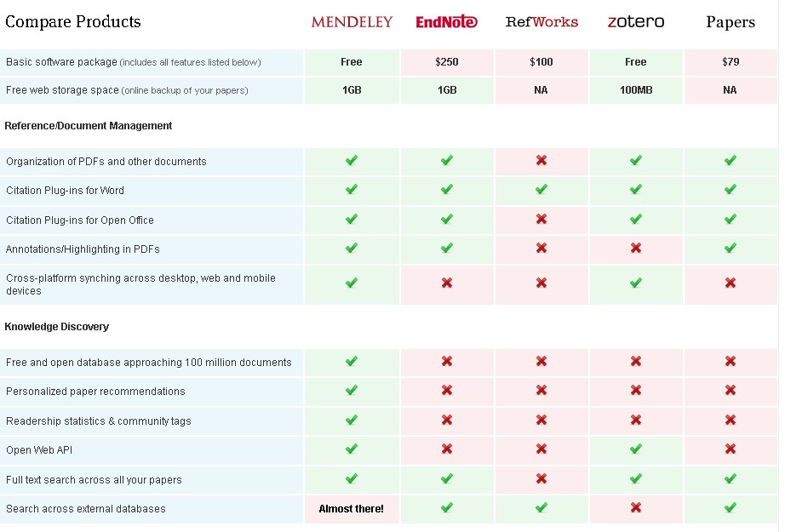Click the EndNote logo
The height and width of the screenshot is (532, 785).
pos(447,22)
